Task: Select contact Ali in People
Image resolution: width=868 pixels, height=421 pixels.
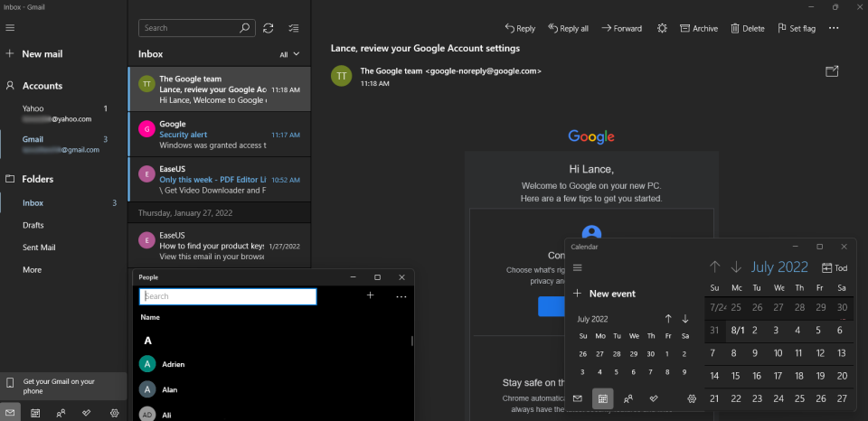Action: (x=273, y=414)
